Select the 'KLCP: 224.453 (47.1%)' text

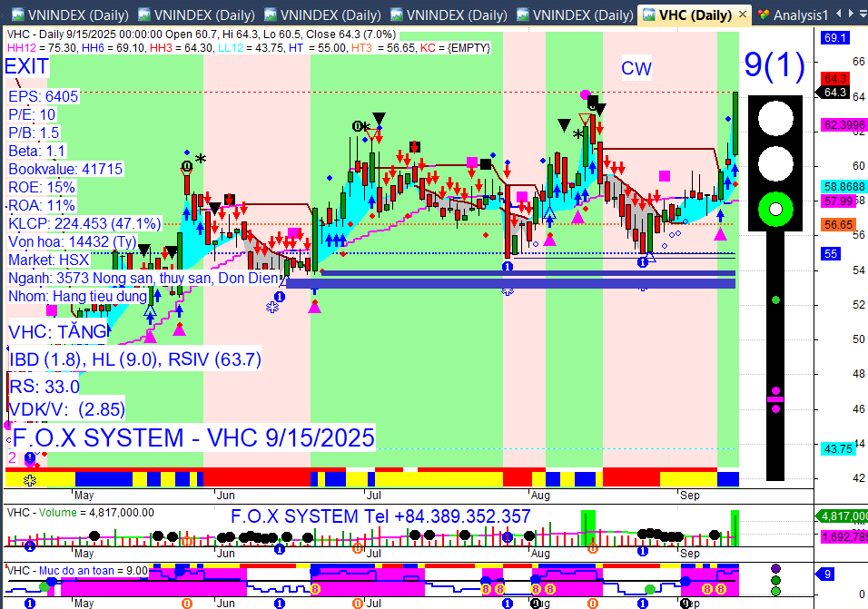(x=84, y=223)
